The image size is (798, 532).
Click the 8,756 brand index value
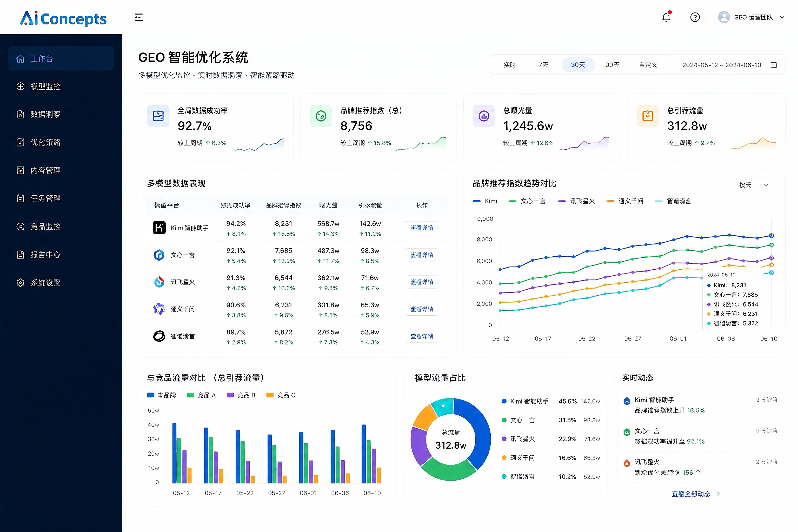click(356, 126)
